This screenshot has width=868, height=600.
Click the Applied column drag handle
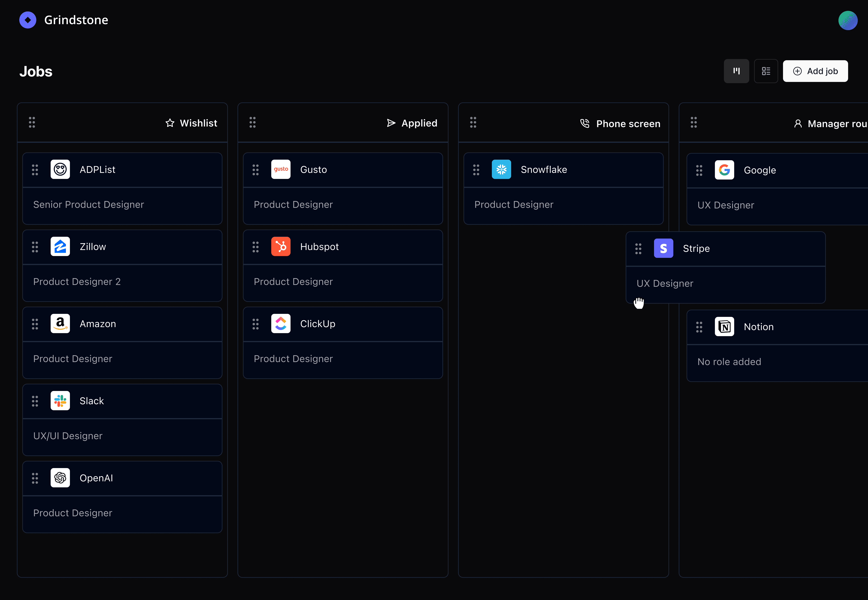coord(252,122)
